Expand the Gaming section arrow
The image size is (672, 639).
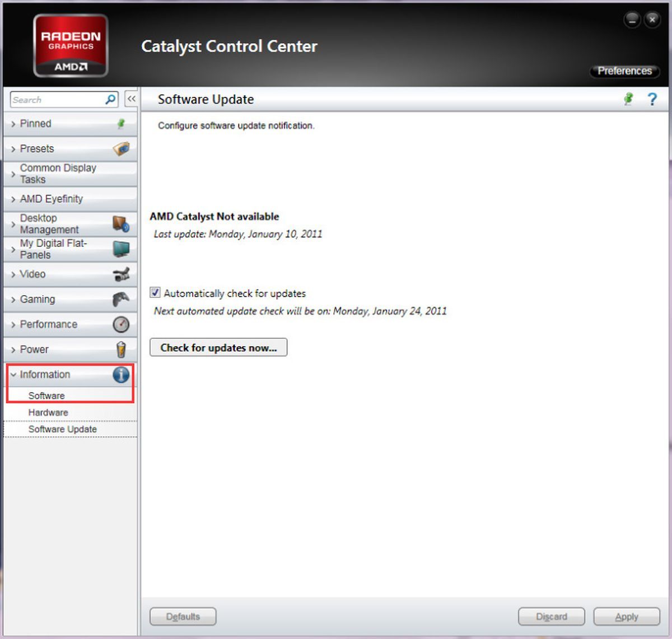[x=13, y=300]
